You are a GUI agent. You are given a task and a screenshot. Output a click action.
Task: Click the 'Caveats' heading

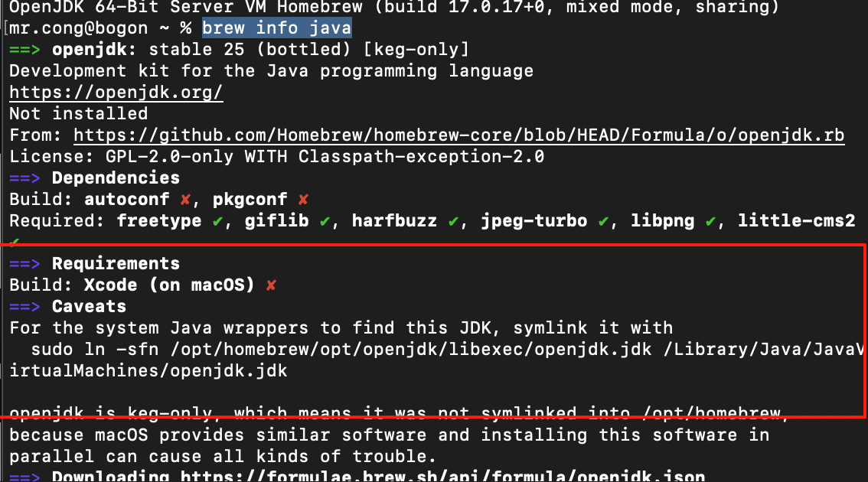[89, 306]
